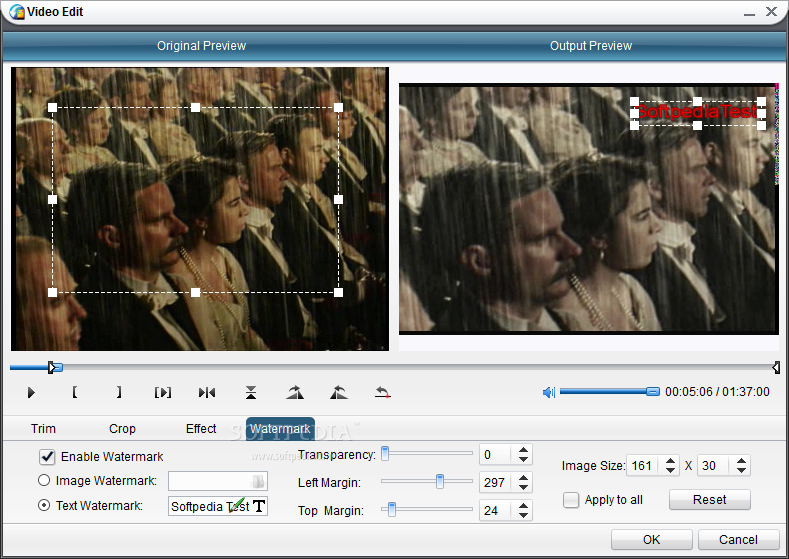Click the volume slider handle
Viewport: 789px width, 559px height.
pyautogui.click(x=653, y=391)
